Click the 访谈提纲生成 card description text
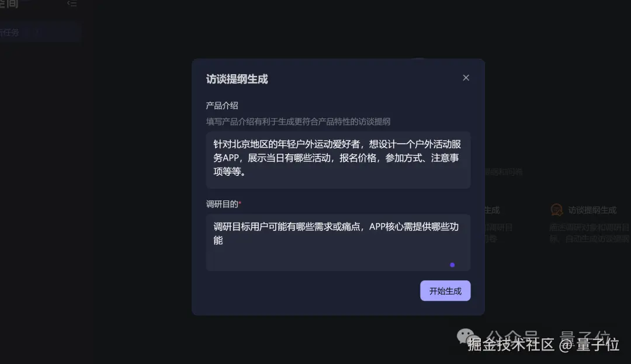631x364 pixels. click(590, 233)
